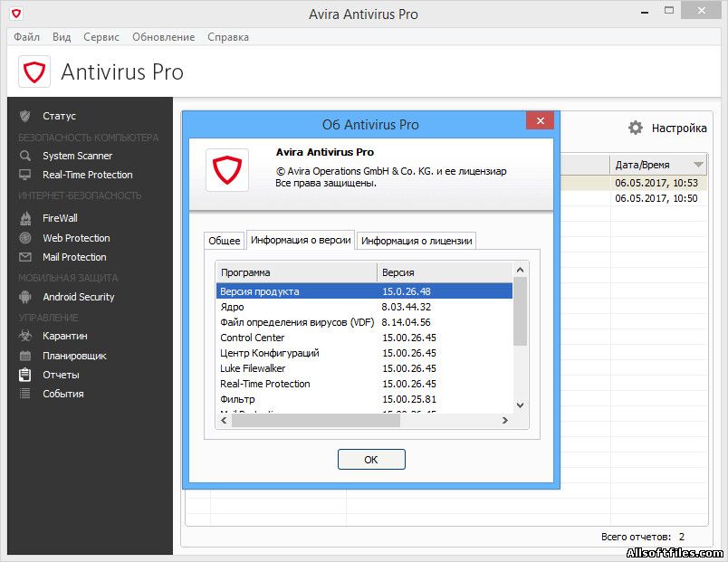Select the Версия продукта row
This screenshot has width=728, height=562.
pos(365,291)
